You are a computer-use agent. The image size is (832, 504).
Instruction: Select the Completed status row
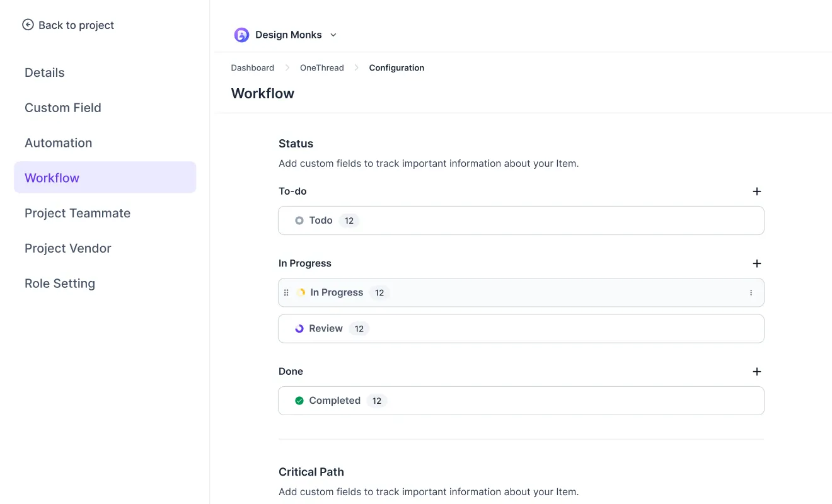tap(521, 401)
